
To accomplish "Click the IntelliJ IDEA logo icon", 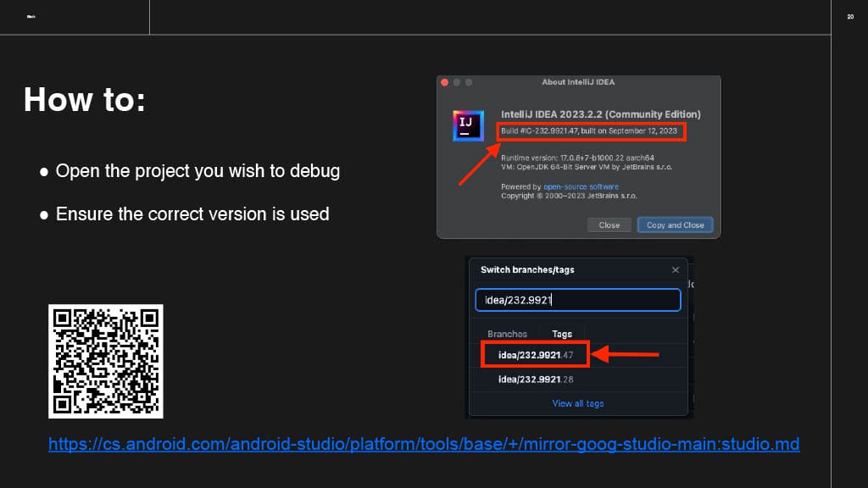I will coord(468,125).
